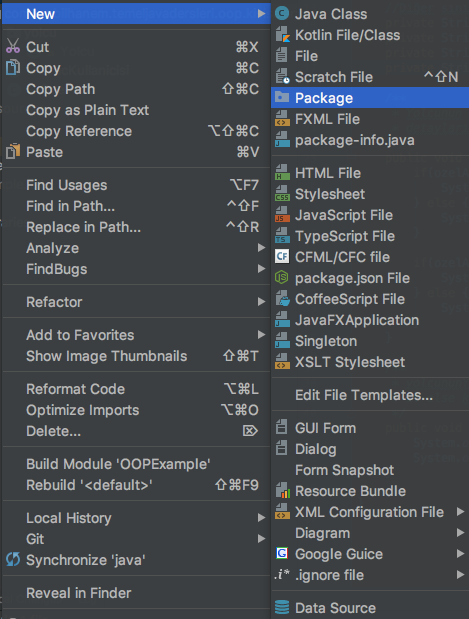Screen dimensions: 469x619
Task: Expand the Diagram submenu arrow
Action: (460, 533)
